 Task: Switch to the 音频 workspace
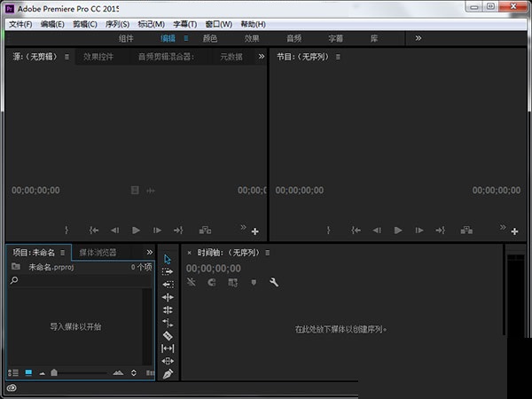click(293, 38)
